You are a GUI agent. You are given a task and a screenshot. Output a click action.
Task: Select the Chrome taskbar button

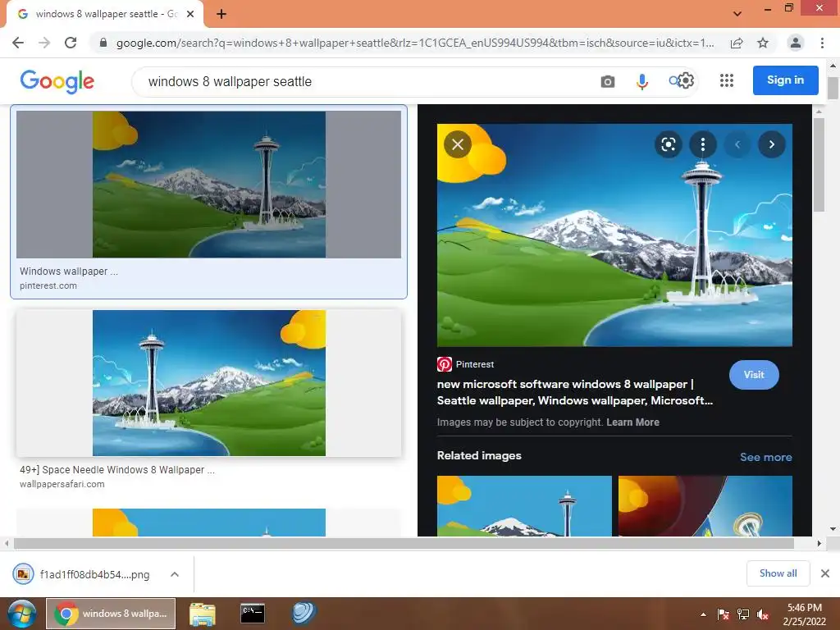[111, 614]
